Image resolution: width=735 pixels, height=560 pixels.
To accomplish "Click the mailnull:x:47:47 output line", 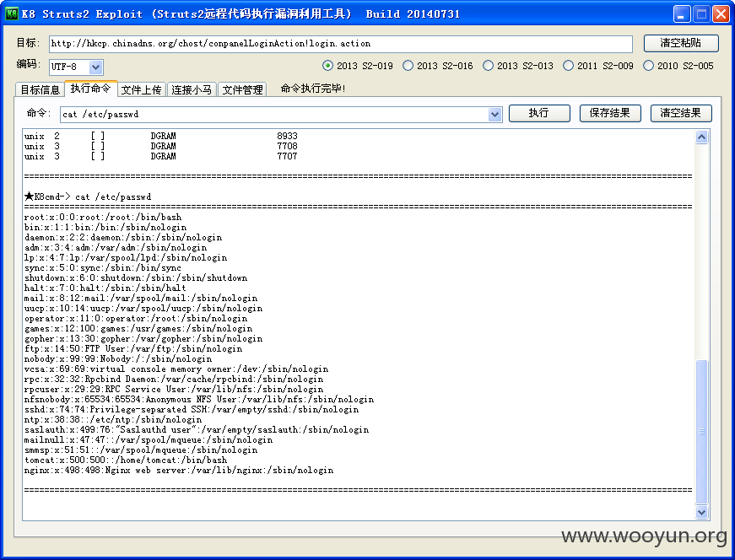I will pyautogui.click(x=149, y=440).
